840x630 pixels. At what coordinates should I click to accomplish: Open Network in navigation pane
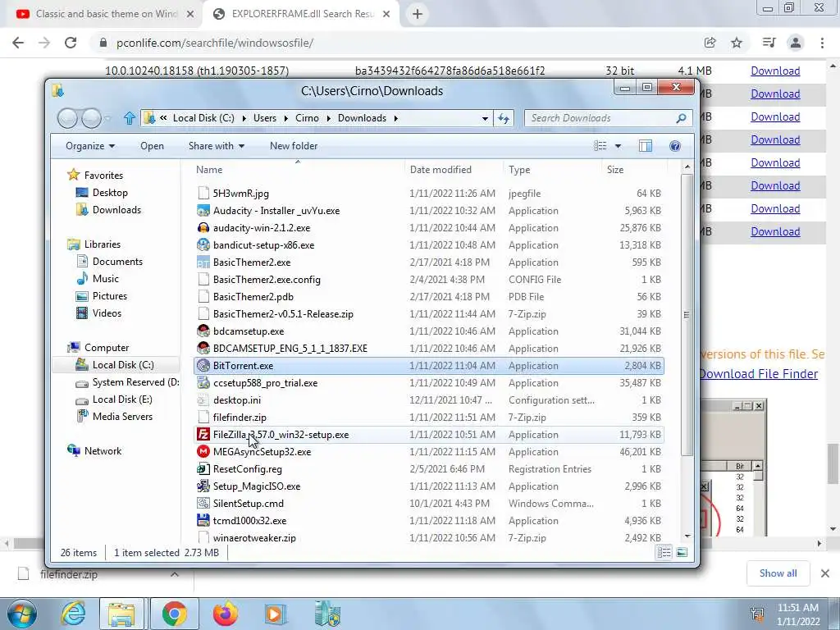tap(103, 451)
